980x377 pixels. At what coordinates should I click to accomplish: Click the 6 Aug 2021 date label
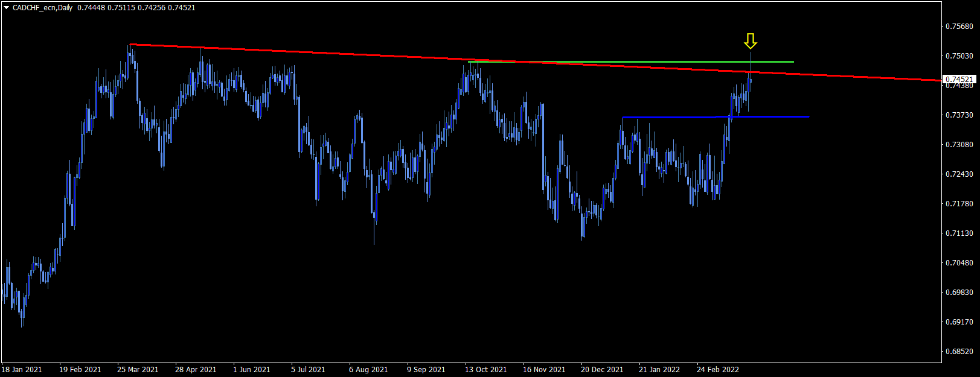click(x=368, y=370)
